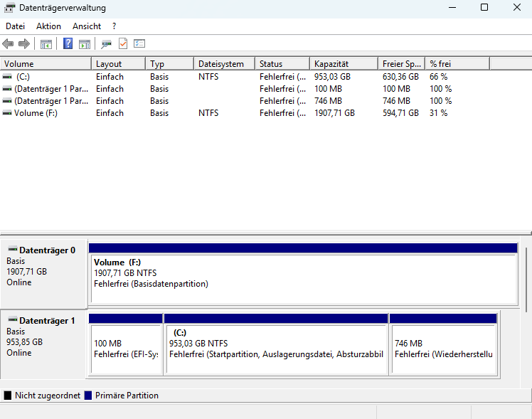Click the checkmark properties toolbar icon
The height and width of the screenshot is (419, 532).
pos(123,44)
